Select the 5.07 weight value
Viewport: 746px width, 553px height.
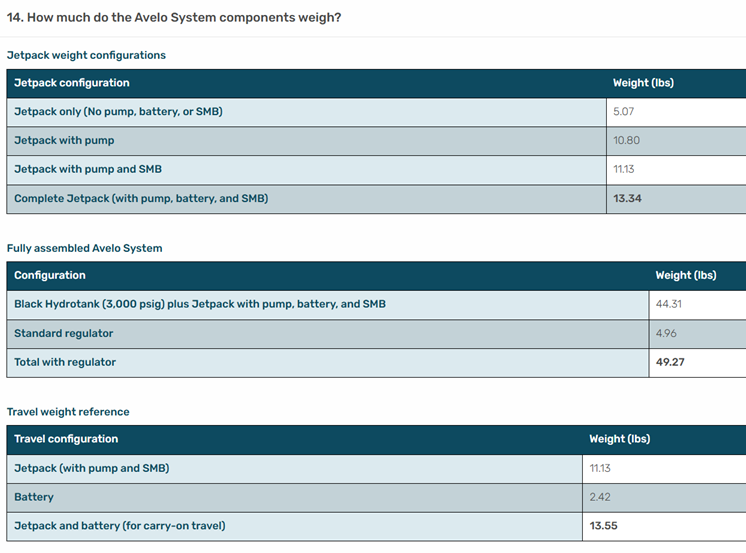pos(624,112)
